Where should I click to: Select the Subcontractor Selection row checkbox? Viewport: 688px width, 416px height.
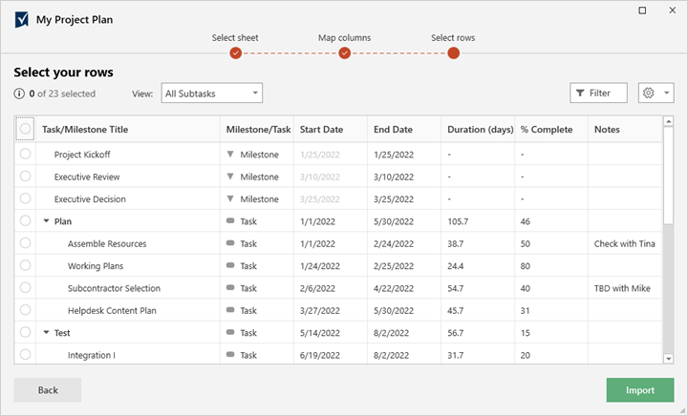pos(25,287)
